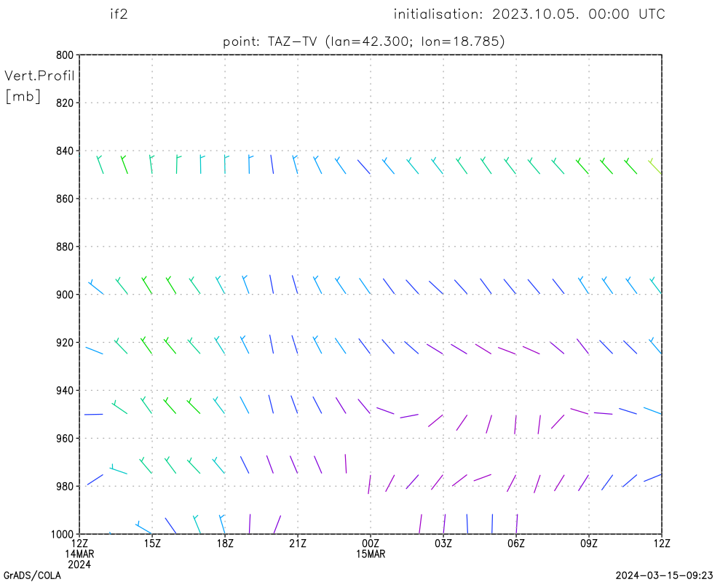
Task: Click the '15MAR' date label
Action: 371,554
